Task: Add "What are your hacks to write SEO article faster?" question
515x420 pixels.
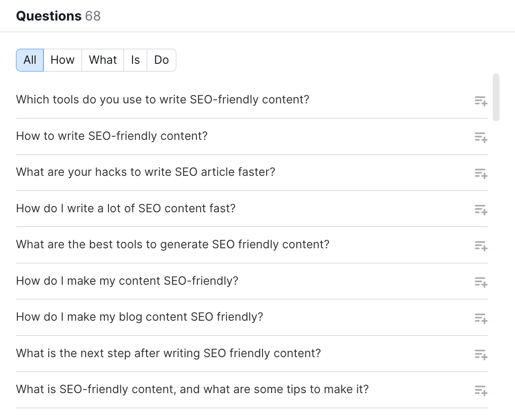Action: coord(480,174)
